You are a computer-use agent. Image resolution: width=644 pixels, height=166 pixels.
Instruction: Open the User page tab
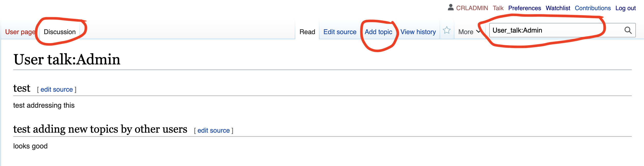point(20,32)
